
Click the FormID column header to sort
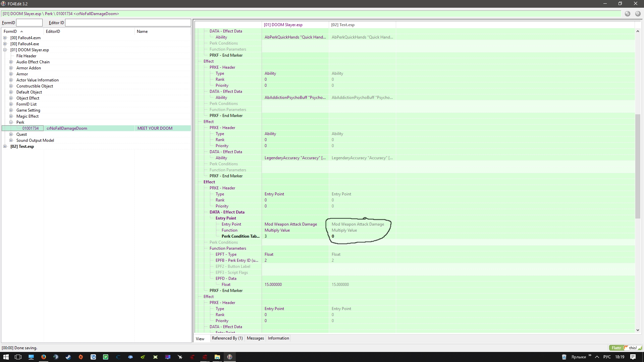tap(13, 32)
